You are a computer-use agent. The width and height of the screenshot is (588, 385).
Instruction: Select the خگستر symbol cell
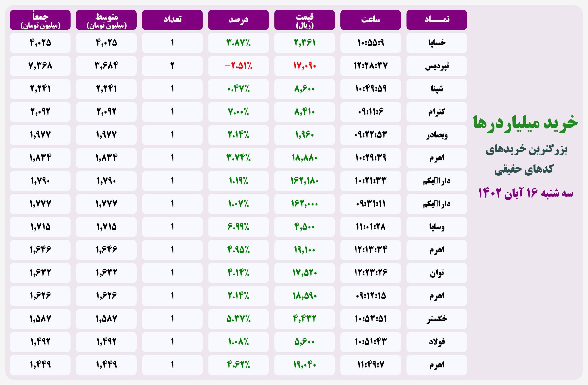437,319
